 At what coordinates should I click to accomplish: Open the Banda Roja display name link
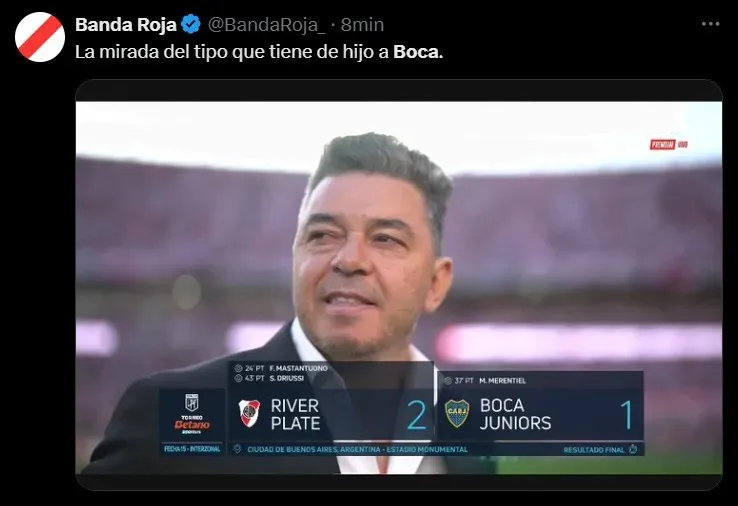click(x=126, y=24)
